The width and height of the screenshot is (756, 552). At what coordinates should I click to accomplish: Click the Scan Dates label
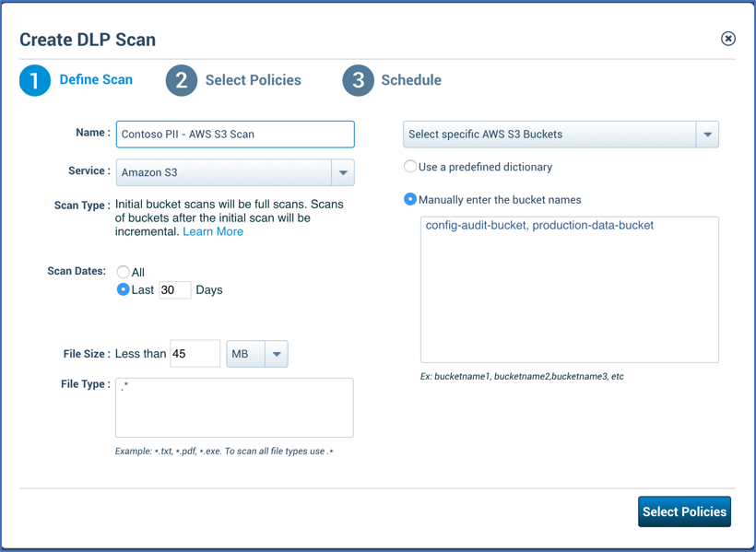point(77,271)
